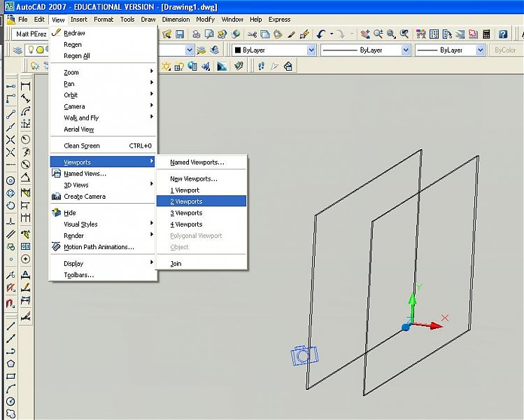Open the Express menu
524x420 pixels.
[x=279, y=20]
